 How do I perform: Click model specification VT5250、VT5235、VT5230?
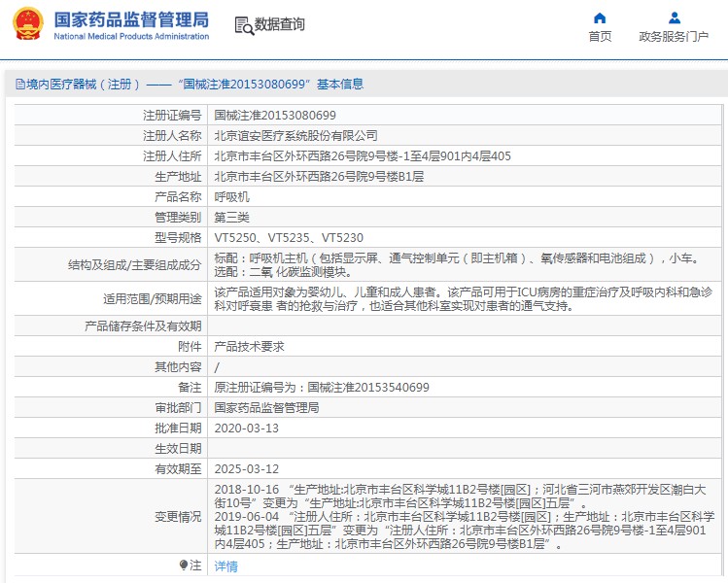[289, 237]
